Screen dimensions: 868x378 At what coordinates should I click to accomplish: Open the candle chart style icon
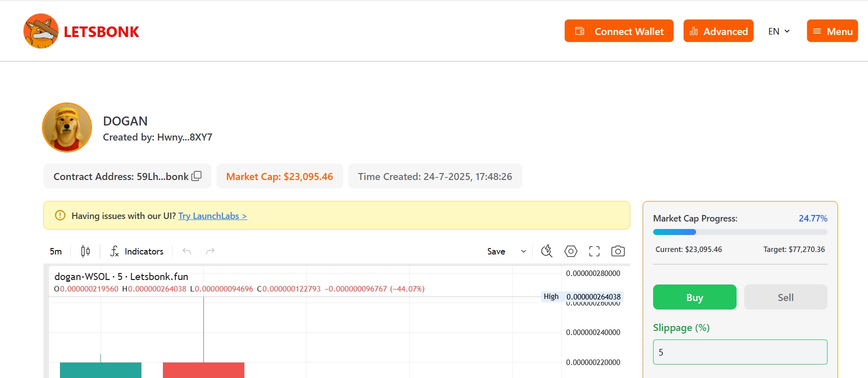coord(85,251)
